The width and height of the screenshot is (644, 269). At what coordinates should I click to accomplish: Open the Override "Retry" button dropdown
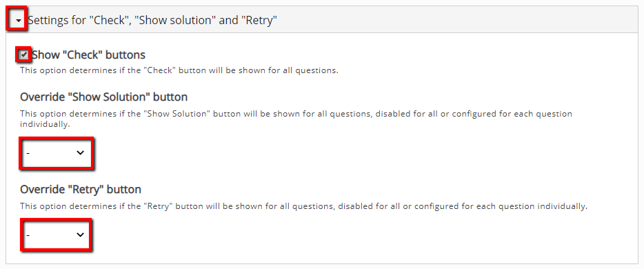click(57, 235)
